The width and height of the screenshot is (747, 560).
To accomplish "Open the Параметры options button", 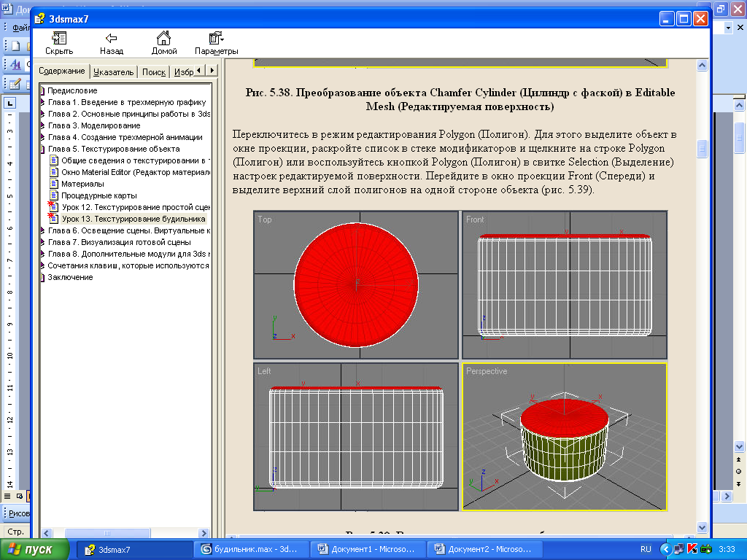I will (x=216, y=43).
